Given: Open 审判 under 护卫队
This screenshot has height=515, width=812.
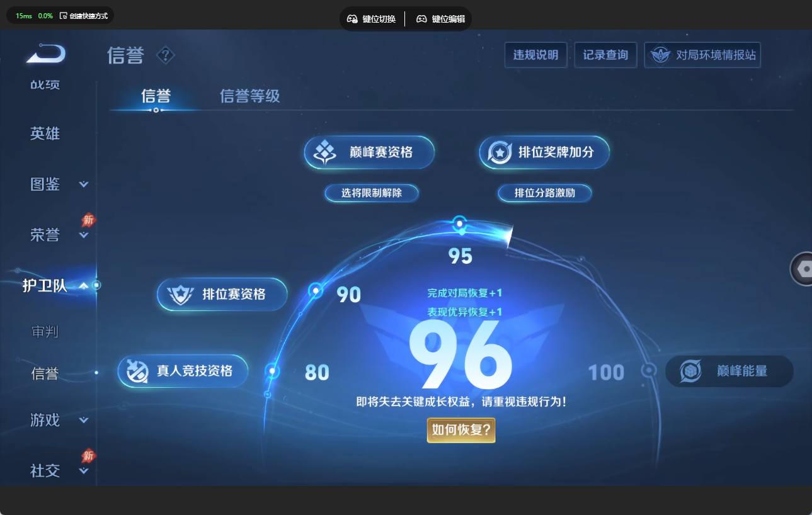Looking at the screenshot, I should click(45, 331).
